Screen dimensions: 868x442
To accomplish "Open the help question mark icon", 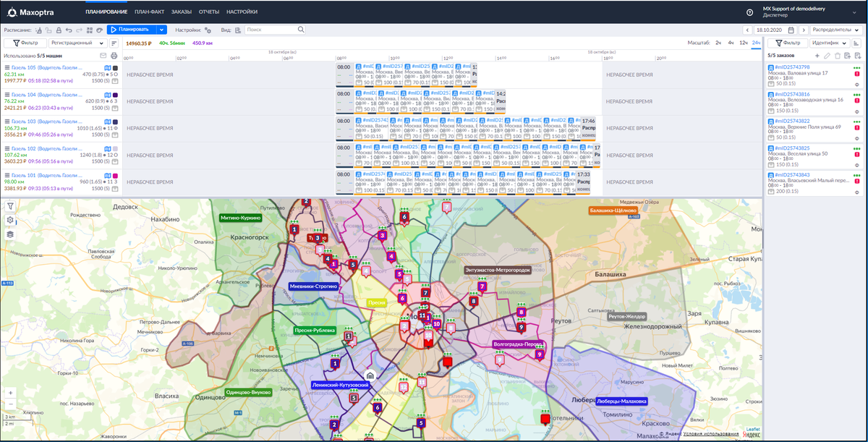I will click(x=749, y=12).
